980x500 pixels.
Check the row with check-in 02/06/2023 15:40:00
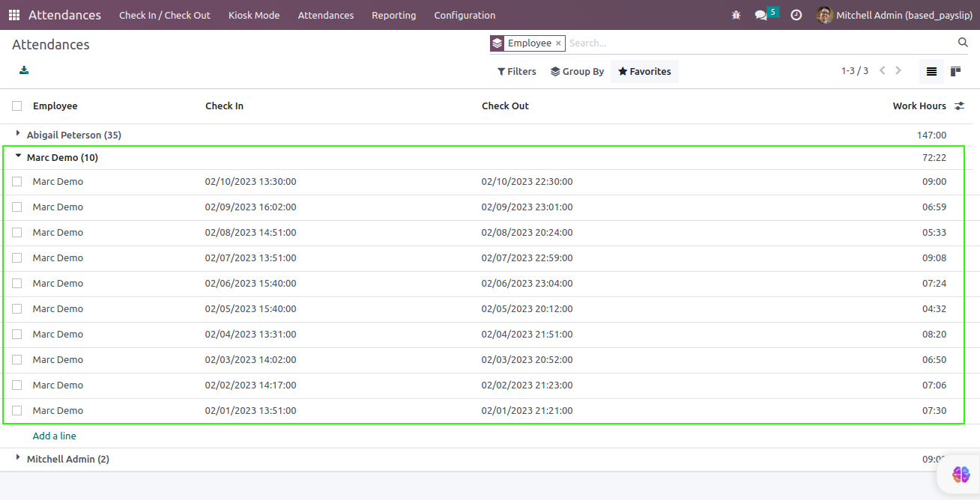(x=16, y=284)
